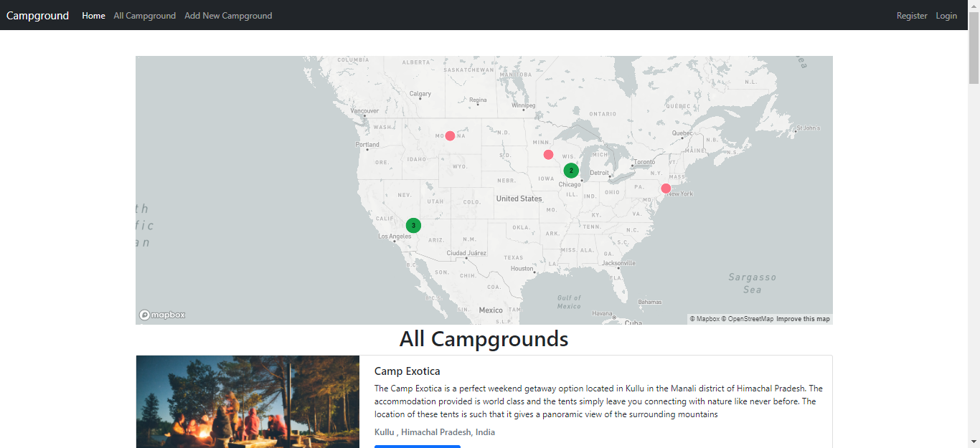Select Kullu, Himachal Pradesh, India location text
The width and height of the screenshot is (980, 448).
pyautogui.click(x=435, y=432)
